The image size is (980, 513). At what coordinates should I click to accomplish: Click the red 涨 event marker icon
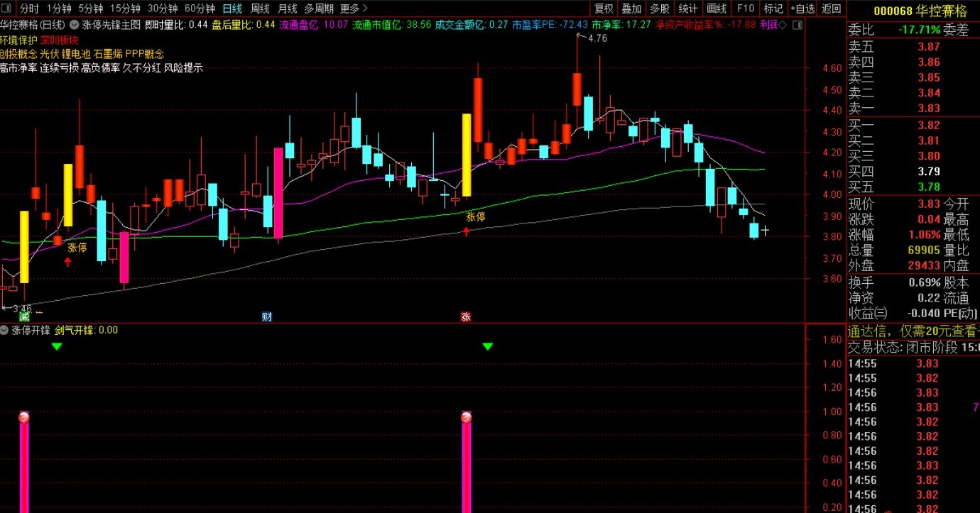click(466, 316)
